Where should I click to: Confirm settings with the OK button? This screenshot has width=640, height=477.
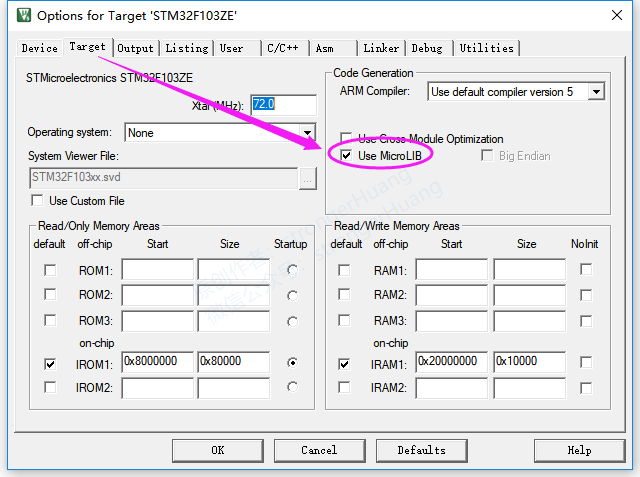coord(218,450)
